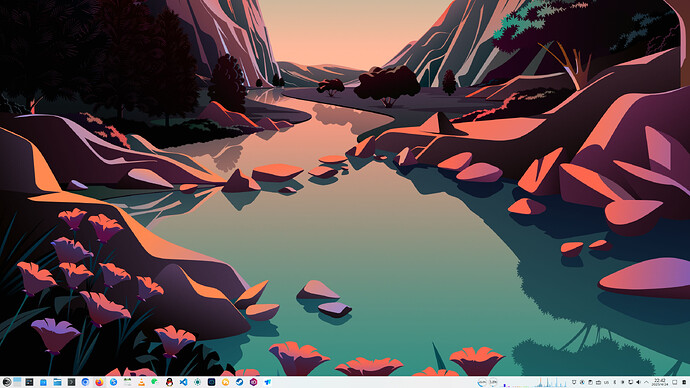Open VLC media player
The height and width of the screenshot is (388, 690).
(x=142, y=382)
